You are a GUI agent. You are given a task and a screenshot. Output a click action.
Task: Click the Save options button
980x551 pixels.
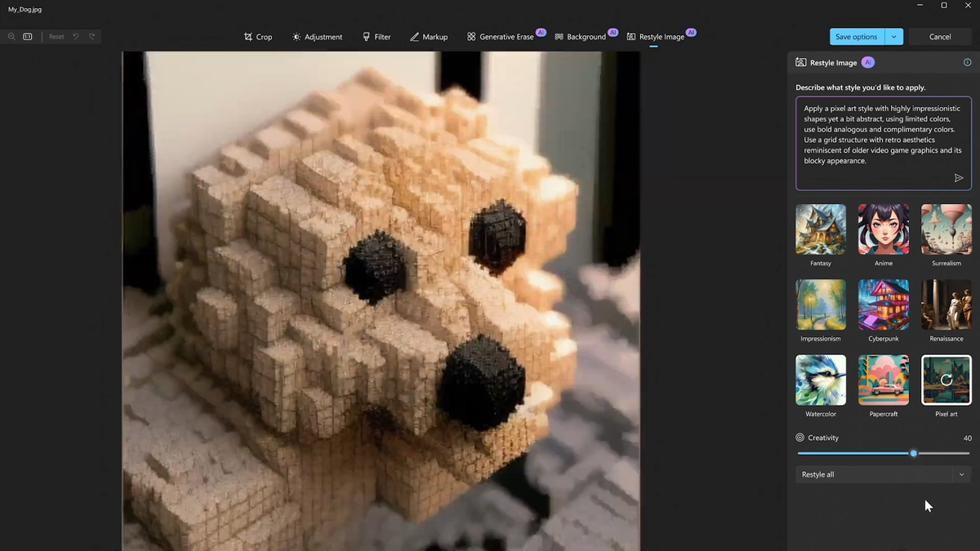click(x=857, y=37)
